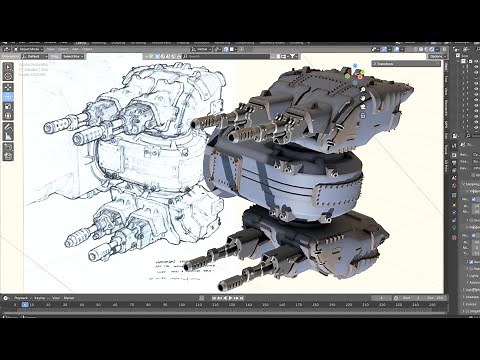Play animation forward
This screenshot has width=480, height=360.
point(231,298)
